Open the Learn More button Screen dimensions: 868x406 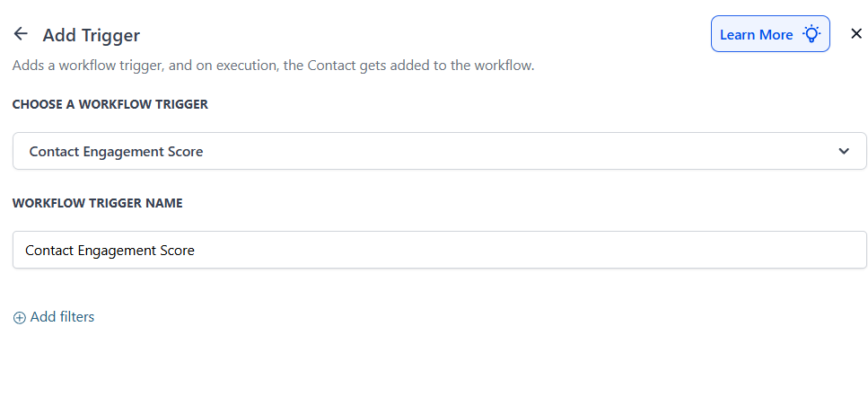click(x=769, y=34)
